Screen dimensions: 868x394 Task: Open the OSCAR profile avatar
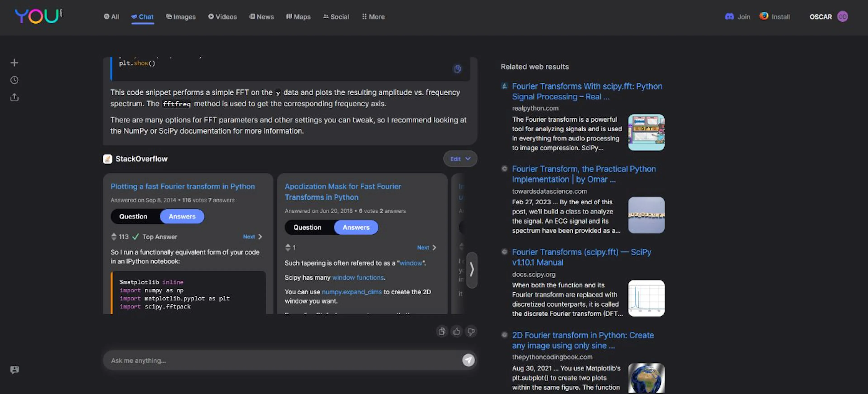pyautogui.click(x=842, y=17)
